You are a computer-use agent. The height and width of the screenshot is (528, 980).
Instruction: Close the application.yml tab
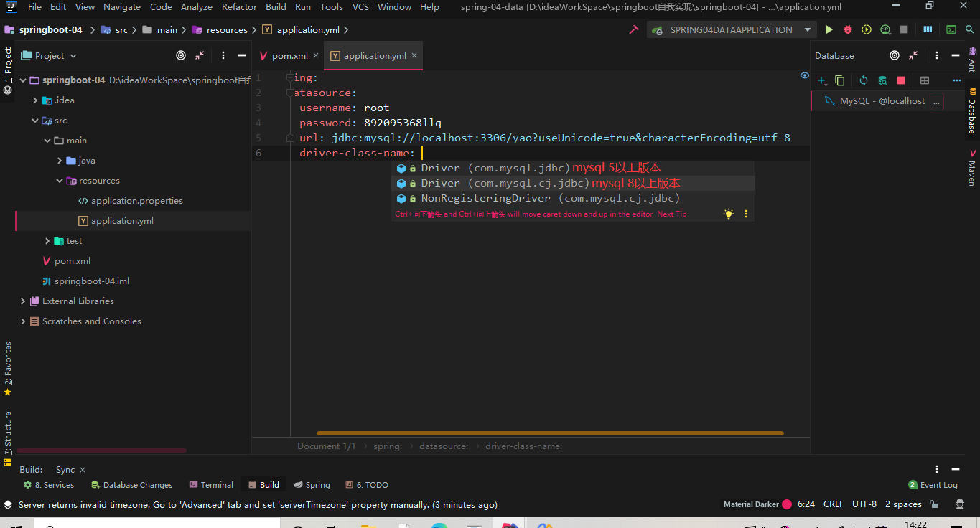[x=413, y=55]
